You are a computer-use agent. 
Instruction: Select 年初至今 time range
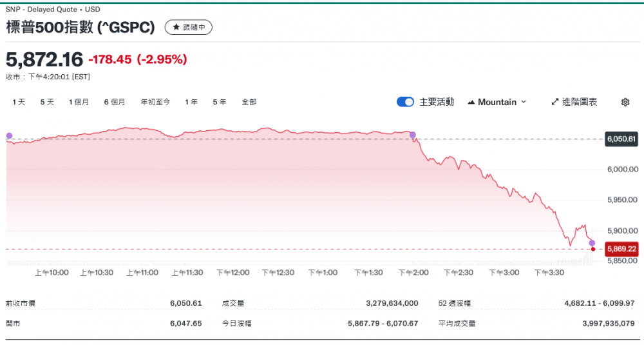(155, 102)
